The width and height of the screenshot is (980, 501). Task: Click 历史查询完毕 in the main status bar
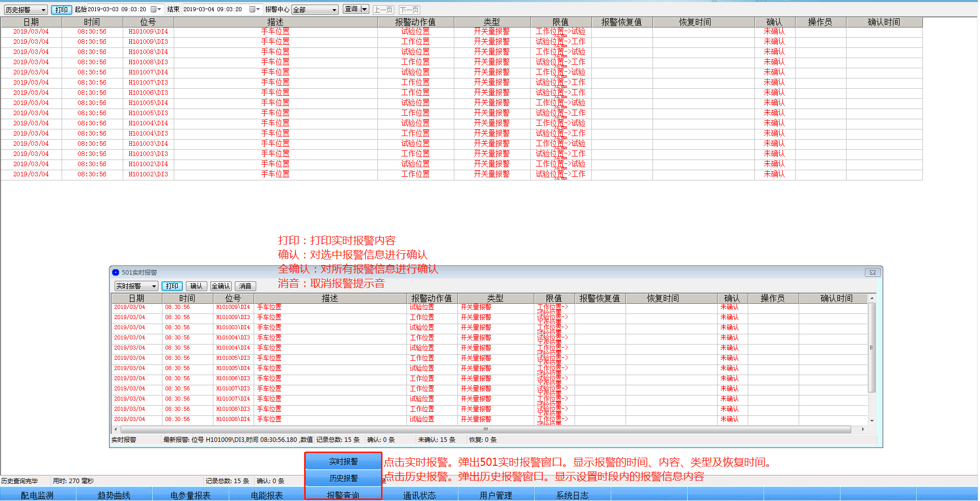tap(19, 481)
